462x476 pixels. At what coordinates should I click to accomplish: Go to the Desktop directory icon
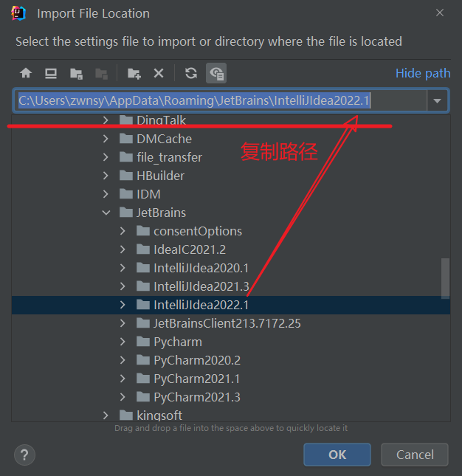pos(51,73)
